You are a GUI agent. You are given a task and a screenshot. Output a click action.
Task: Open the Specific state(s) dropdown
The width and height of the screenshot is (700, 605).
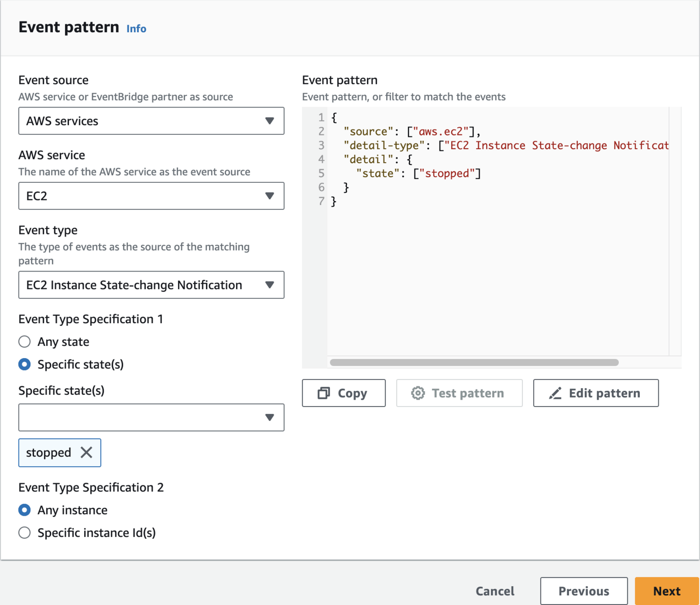pyautogui.click(x=151, y=418)
